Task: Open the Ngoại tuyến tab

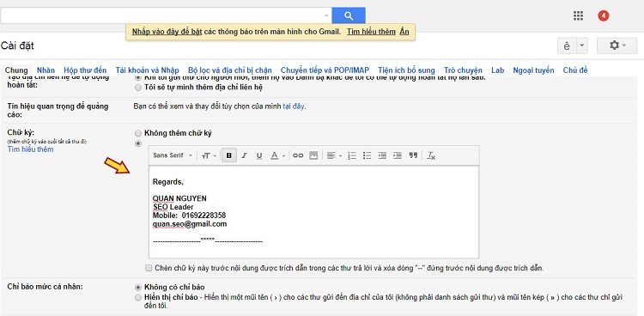Action: pos(533,70)
